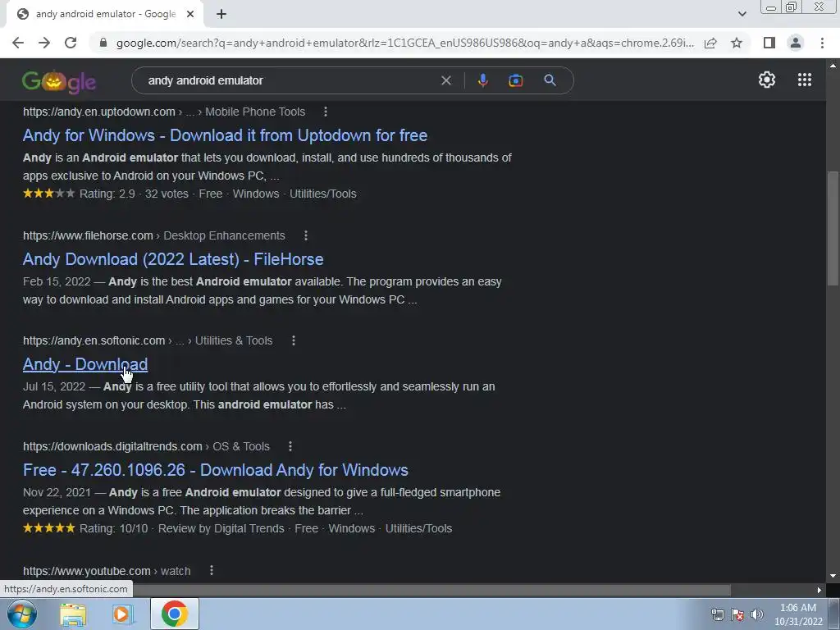840x630 pixels.
Task: Open the system tray volume icon
Action: tap(756, 614)
